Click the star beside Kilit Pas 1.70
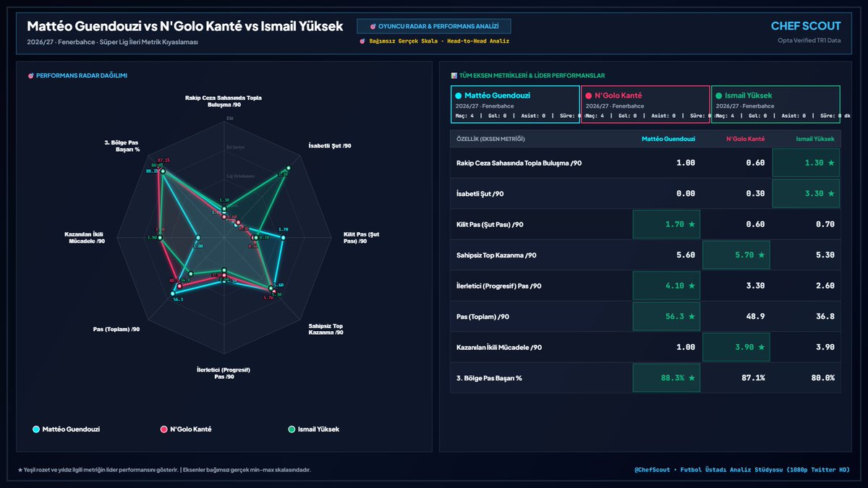 click(x=692, y=224)
